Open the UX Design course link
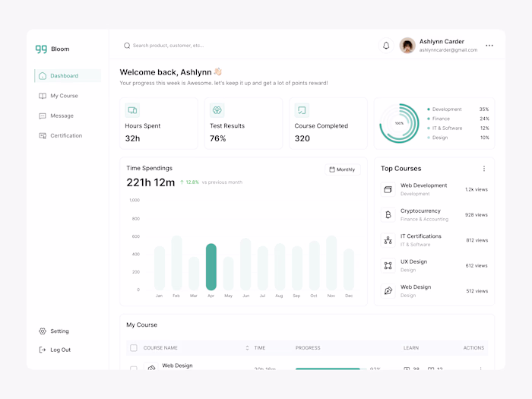Screen dimensions: 532x399 coord(414,262)
